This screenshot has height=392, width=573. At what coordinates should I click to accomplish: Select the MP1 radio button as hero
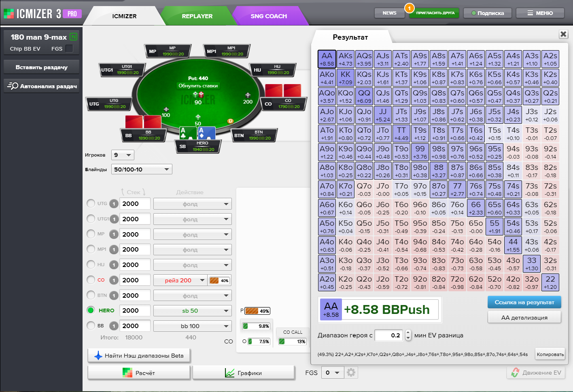pos(91,249)
